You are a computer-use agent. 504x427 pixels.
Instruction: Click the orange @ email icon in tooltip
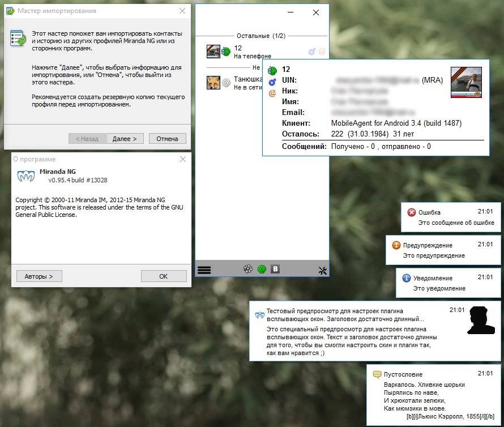click(272, 93)
